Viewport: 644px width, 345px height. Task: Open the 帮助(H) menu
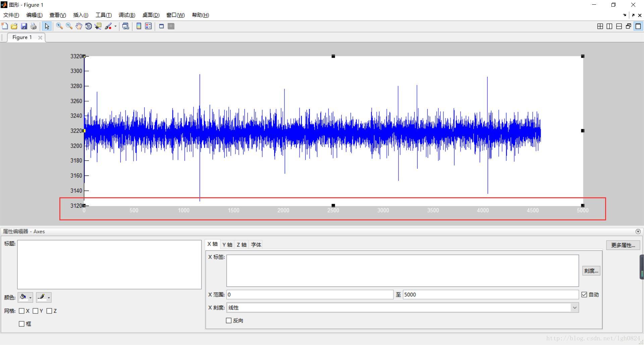[200, 15]
